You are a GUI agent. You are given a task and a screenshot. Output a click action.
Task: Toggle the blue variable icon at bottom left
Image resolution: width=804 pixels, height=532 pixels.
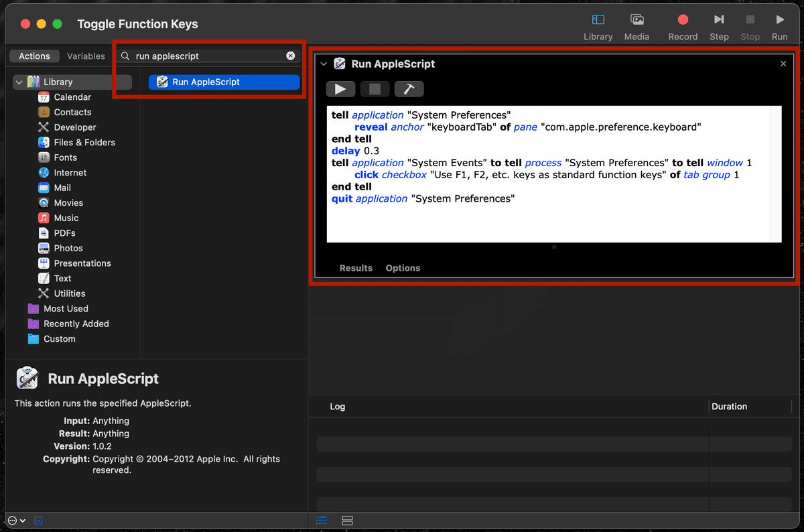pos(38,520)
